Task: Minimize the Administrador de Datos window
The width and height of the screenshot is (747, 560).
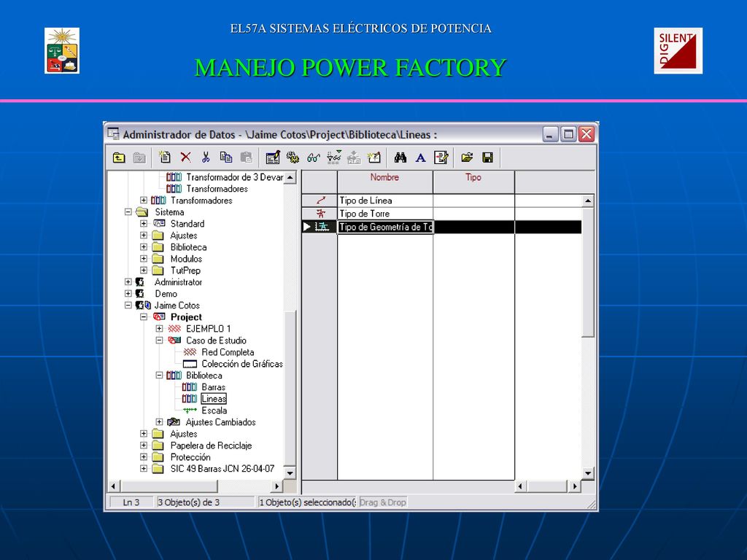Action: click(550, 134)
